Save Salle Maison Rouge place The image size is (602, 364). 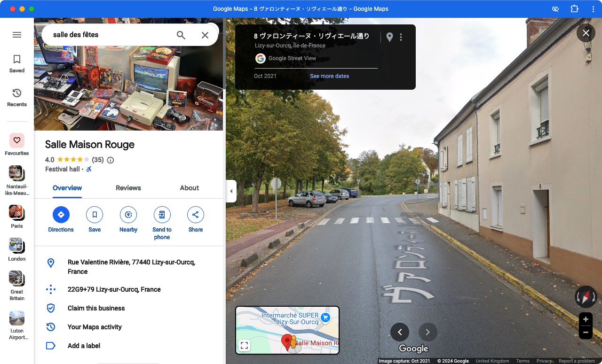coord(95,215)
